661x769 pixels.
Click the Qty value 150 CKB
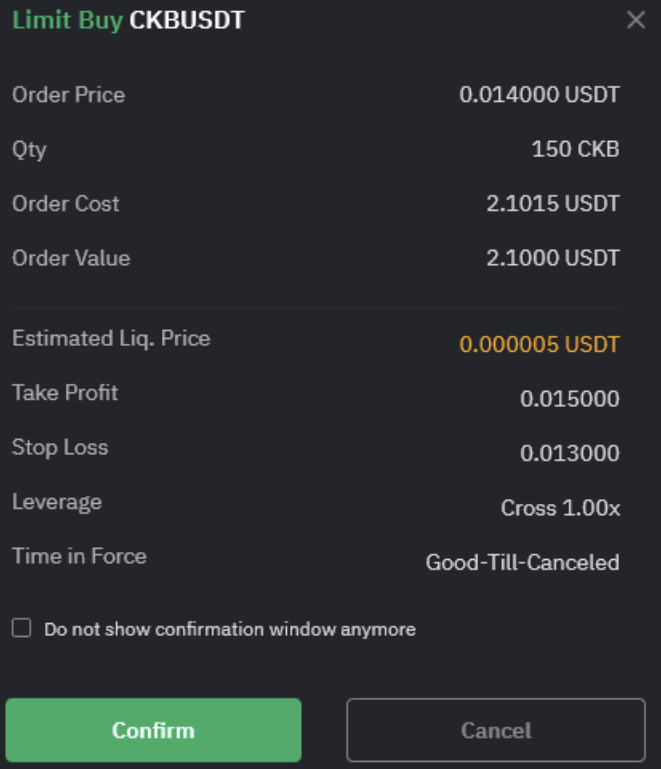(x=576, y=149)
